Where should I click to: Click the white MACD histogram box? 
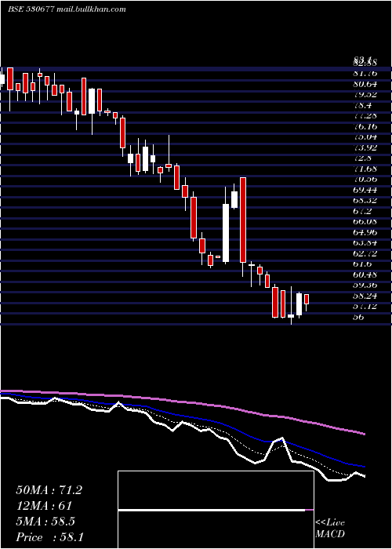[x=216, y=510]
